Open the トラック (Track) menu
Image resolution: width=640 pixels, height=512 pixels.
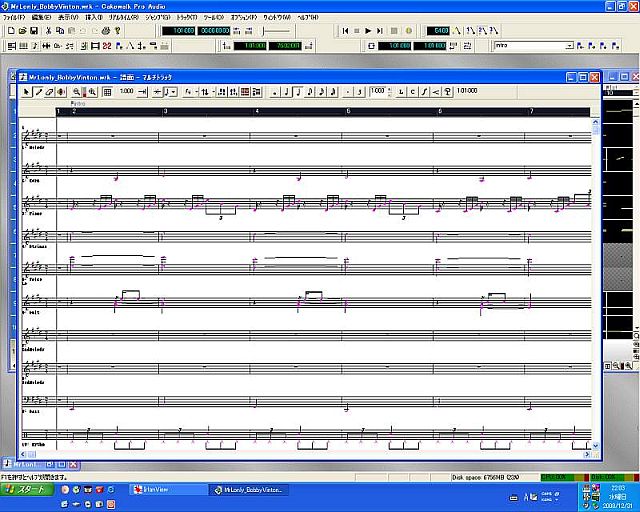coord(187,18)
